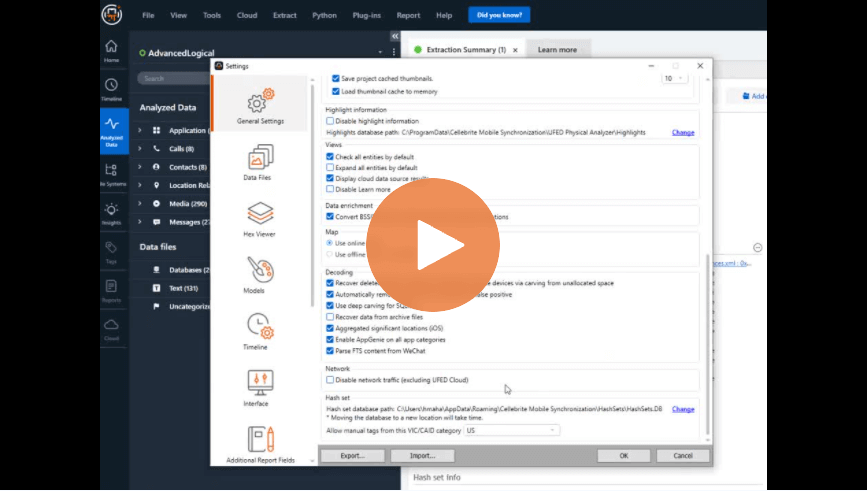Screen dimensions: 867x491
Task: Click the Export... button
Action: tap(353, 456)
